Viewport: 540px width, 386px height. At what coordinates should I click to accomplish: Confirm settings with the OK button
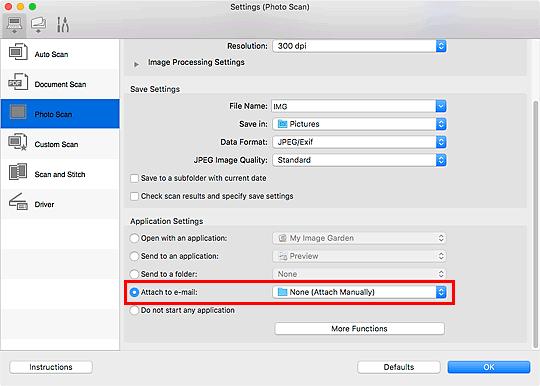coord(489,367)
